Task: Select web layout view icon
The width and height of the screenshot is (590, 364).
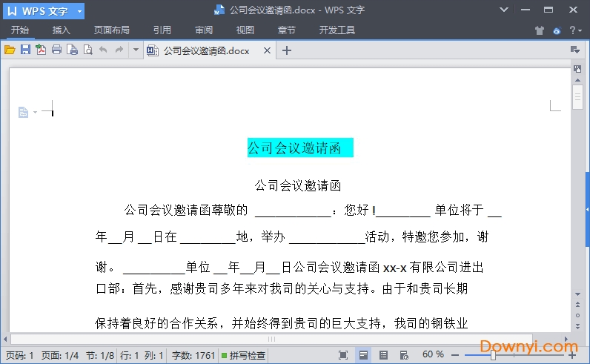Action: point(404,355)
